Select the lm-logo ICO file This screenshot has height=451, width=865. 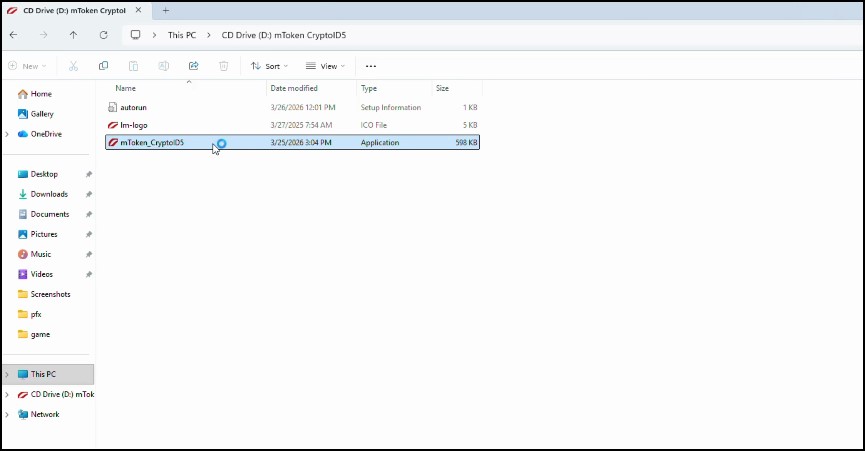coord(292,125)
